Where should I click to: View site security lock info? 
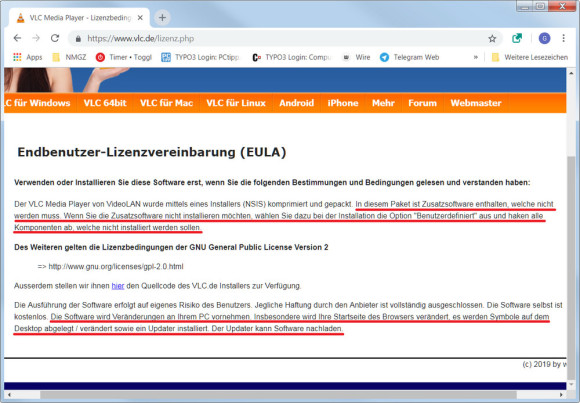[78, 38]
